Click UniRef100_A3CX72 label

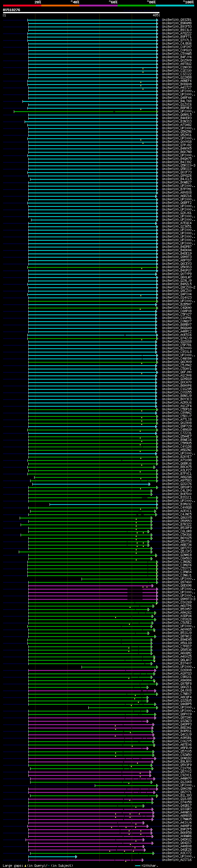[x=176, y=853]
